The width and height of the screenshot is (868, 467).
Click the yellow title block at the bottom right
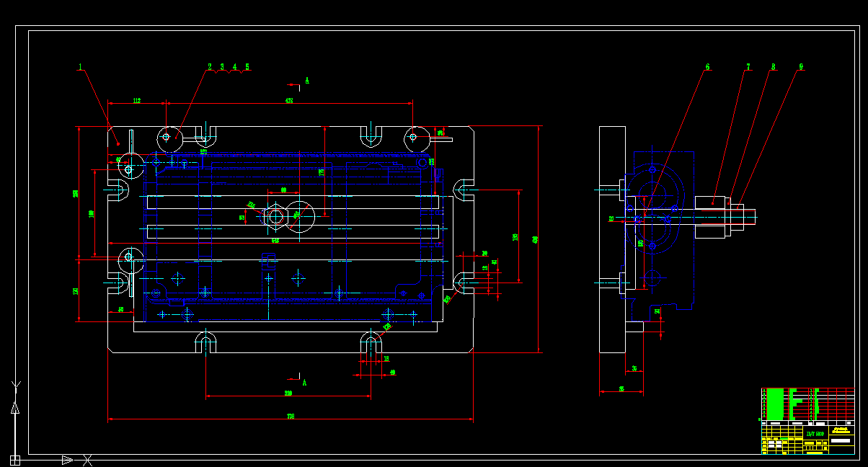[x=808, y=438]
